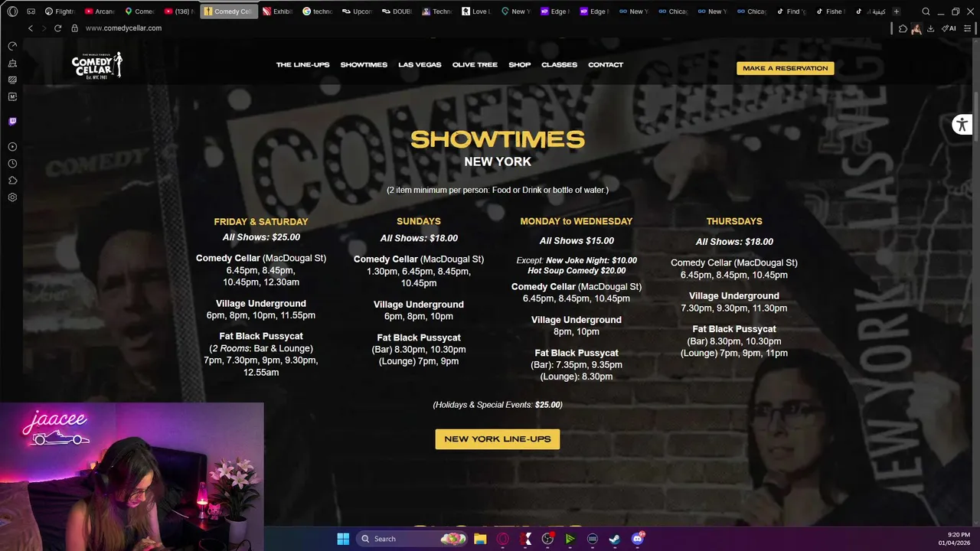980x551 pixels.
Task: Click the MONDAY to WEDNESDAY heading
Action: click(577, 221)
